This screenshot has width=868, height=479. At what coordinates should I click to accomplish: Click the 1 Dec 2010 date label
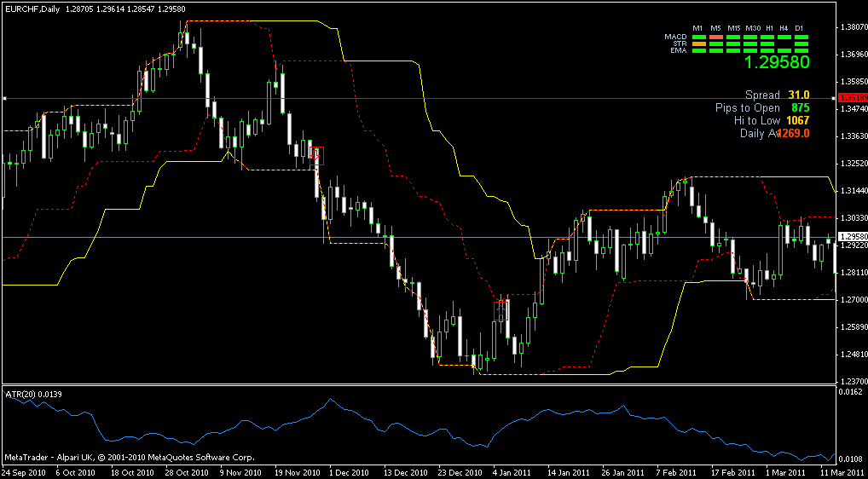coord(350,474)
